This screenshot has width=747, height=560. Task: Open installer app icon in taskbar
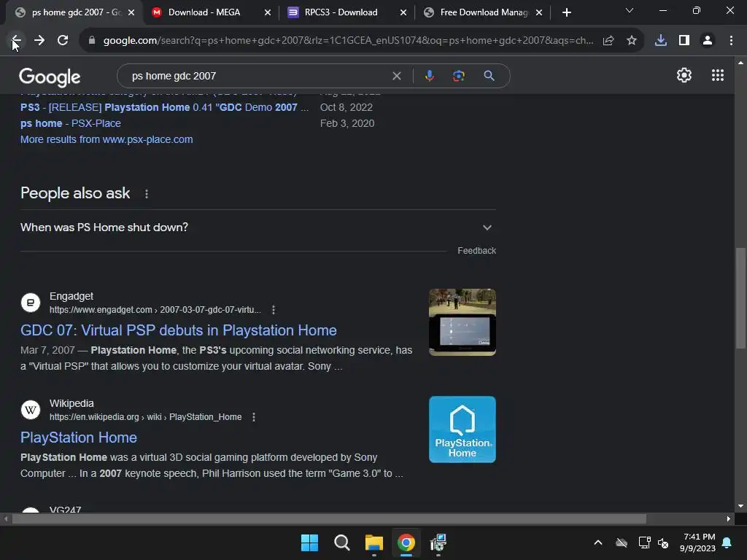pos(438,542)
